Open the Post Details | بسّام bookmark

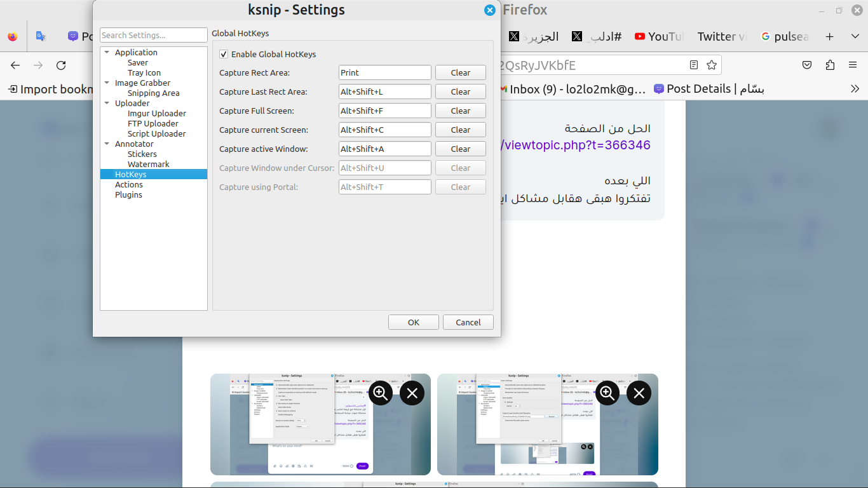[x=709, y=89]
